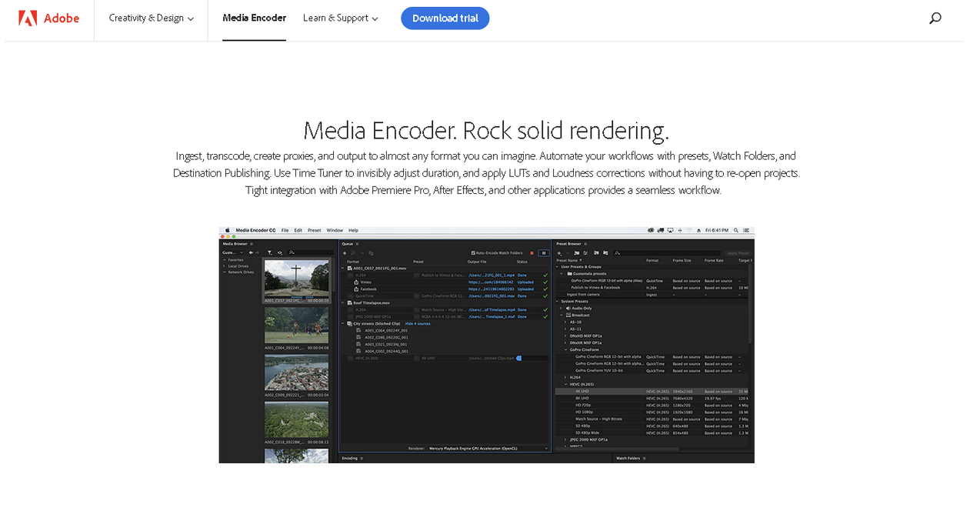Collapse the User Presets & Groups section
980x511 pixels.
click(x=557, y=267)
